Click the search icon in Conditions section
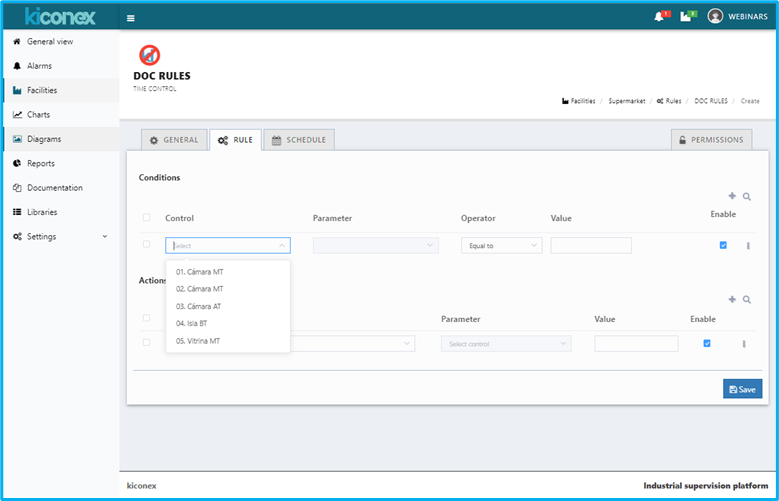 coord(747,198)
